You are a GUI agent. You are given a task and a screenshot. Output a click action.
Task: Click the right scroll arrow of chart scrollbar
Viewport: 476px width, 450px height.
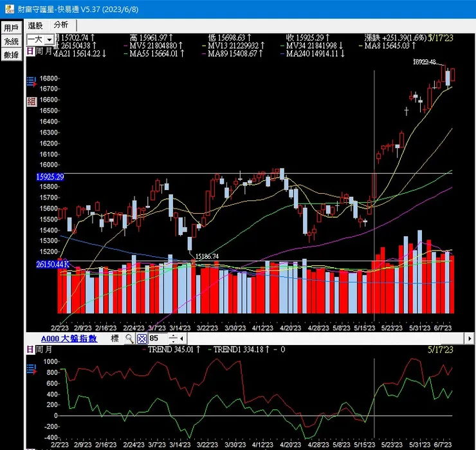coord(470,338)
